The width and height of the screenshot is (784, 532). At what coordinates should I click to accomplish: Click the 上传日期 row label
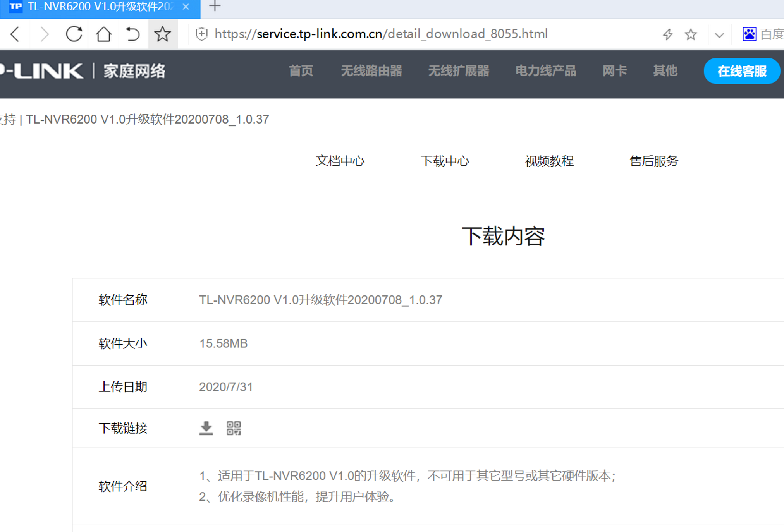[x=123, y=387]
